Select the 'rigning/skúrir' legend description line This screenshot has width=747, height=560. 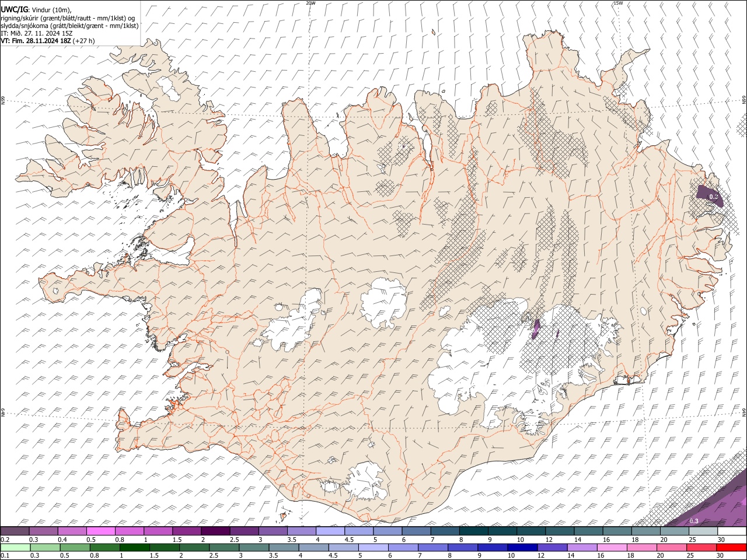tap(68, 18)
